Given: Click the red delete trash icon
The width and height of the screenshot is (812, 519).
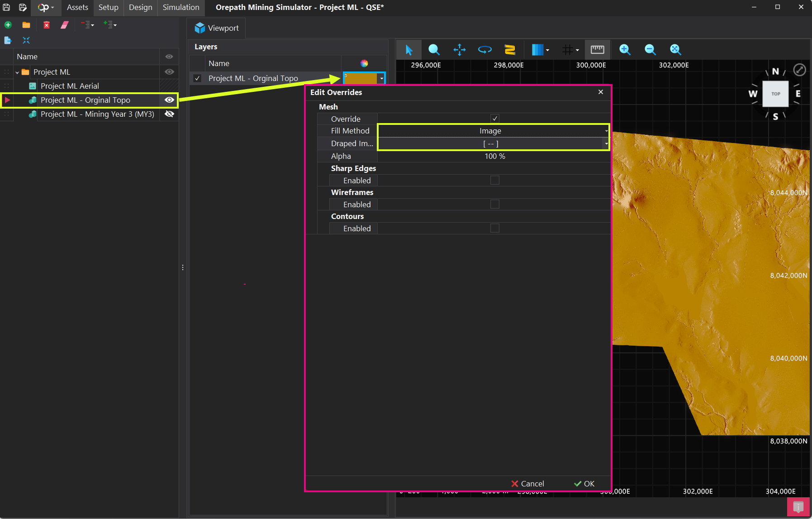Looking at the screenshot, I should coord(47,25).
